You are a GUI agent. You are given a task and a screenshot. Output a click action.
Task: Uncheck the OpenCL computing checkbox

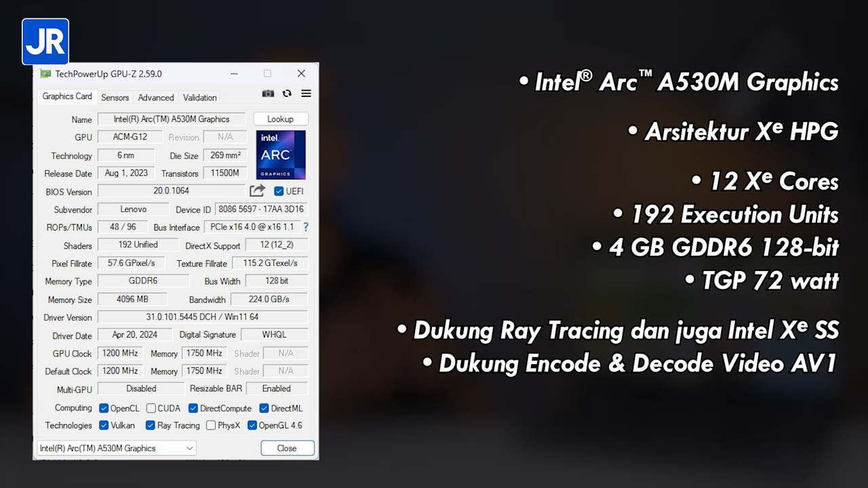[103, 408]
